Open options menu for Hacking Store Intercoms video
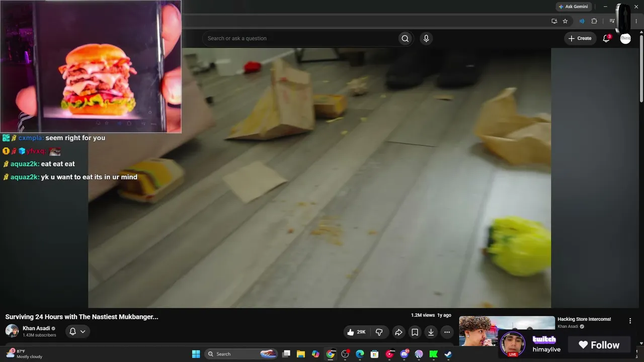Viewport: 644px width, 362px height. pos(630,321)
